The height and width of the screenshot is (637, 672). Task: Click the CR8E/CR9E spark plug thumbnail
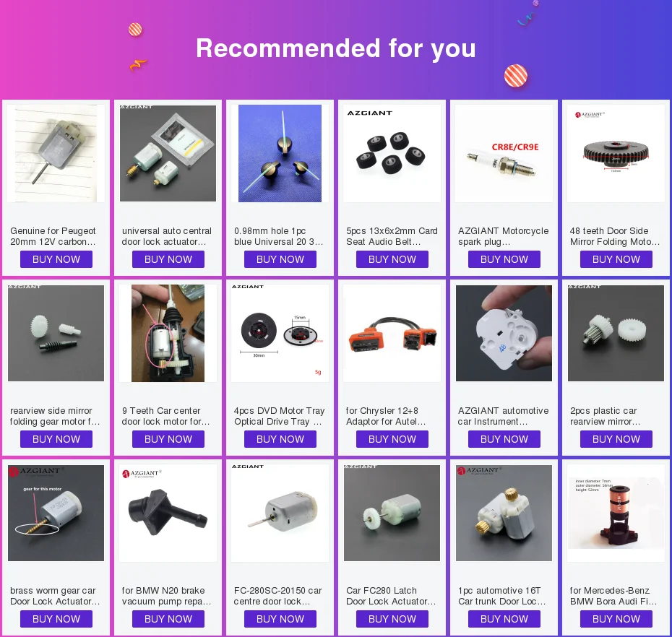[x=504, y=153]
